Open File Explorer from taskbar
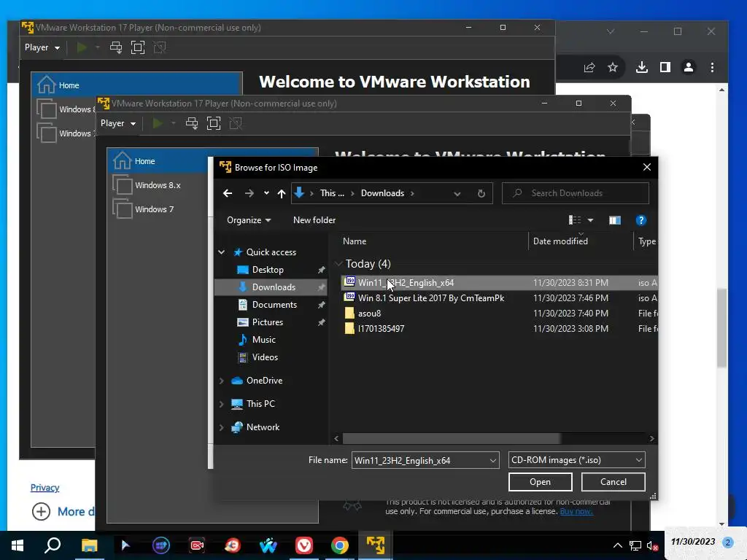 point(89,545)
